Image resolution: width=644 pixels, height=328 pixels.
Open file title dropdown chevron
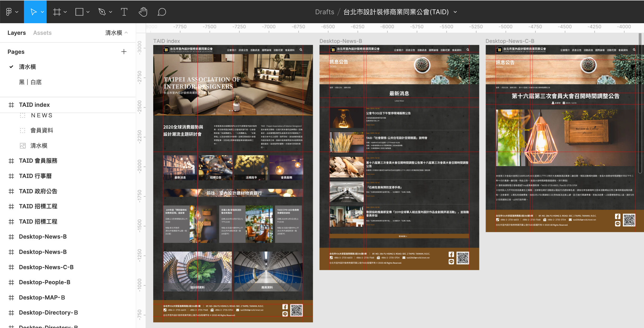click(455, 12)
